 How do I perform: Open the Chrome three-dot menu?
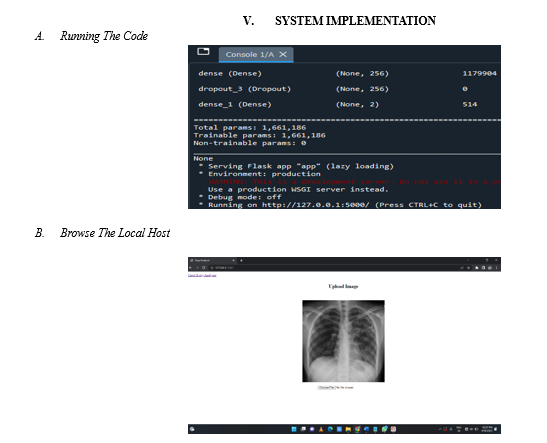(x=496, y=268)
